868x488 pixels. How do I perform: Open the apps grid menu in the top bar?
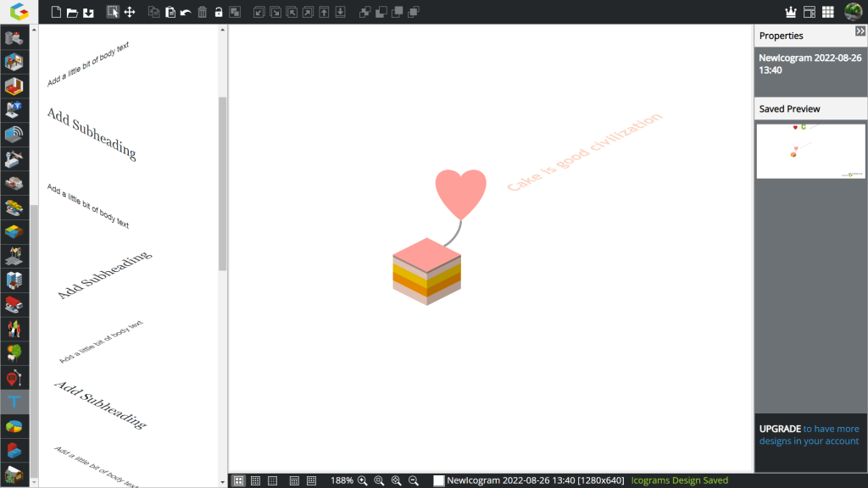pos(828,12)
